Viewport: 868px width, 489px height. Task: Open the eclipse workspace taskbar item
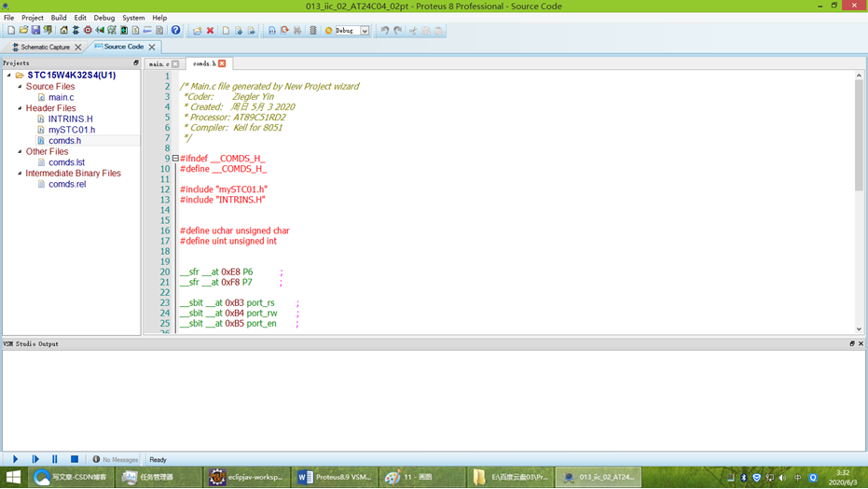(x=246, y=477)
